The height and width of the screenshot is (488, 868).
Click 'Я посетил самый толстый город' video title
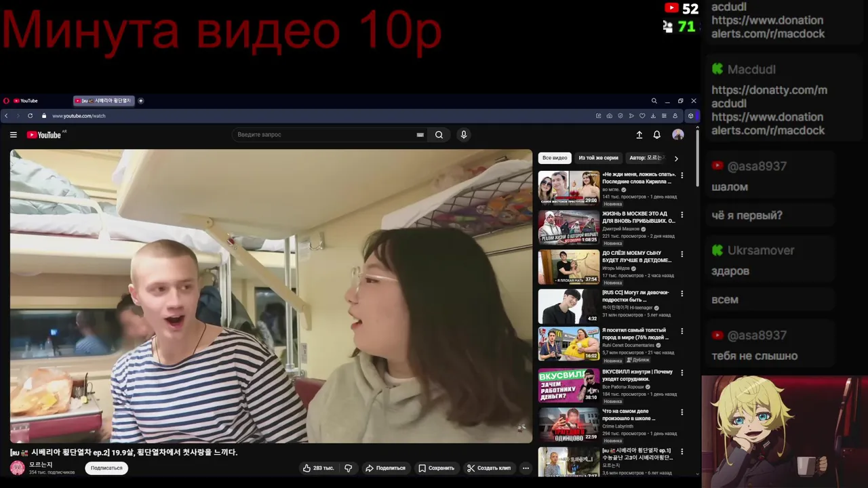[x=637, y=333]
